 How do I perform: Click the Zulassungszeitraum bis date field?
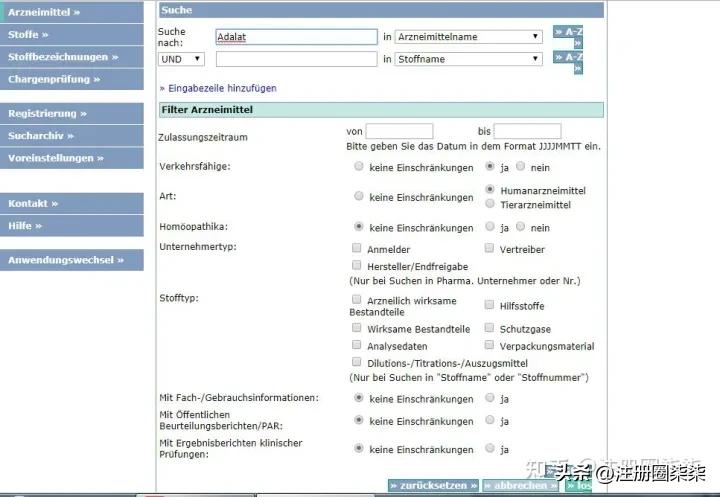pos(527,131)
